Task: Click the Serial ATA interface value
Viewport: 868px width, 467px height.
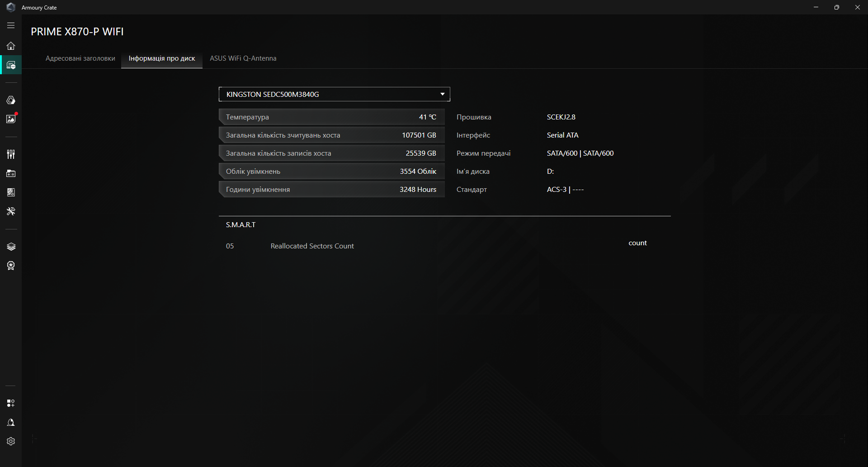Action: (562, 135)
